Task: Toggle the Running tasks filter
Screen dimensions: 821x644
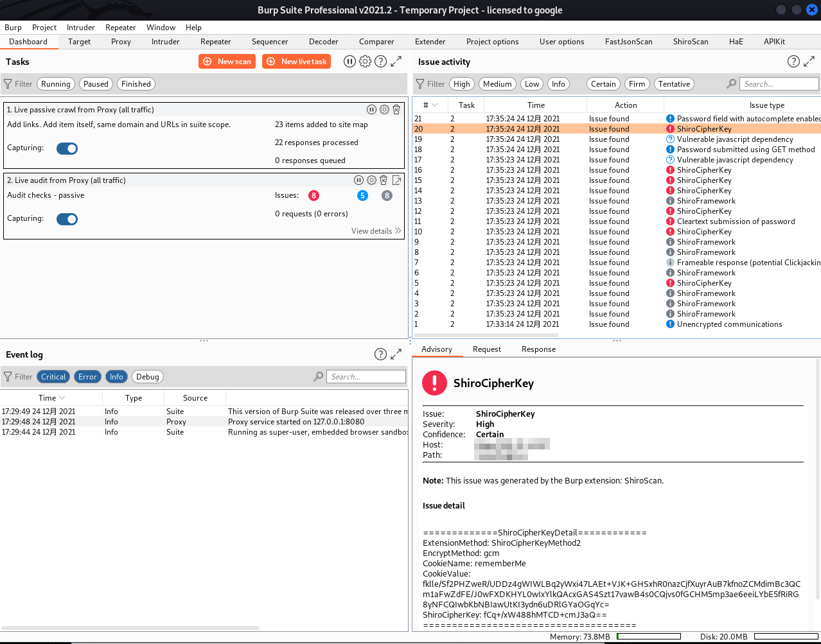Action: tap(56, 83)
